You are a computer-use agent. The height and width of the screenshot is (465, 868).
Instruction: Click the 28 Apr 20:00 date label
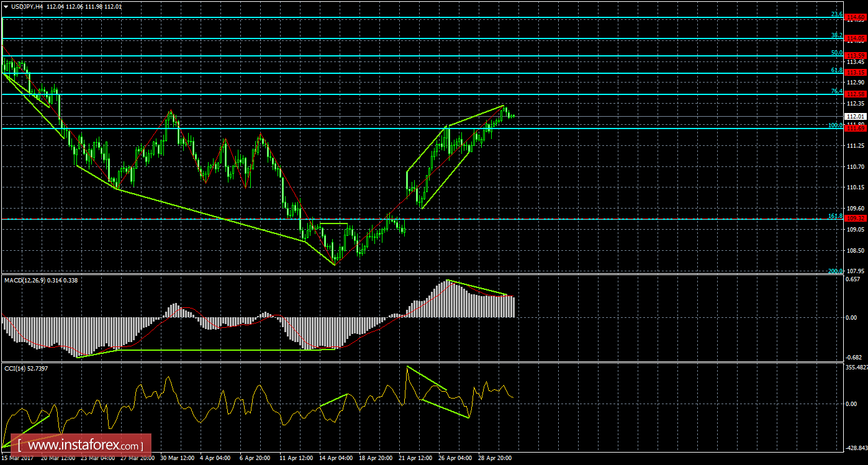[494, 459]
